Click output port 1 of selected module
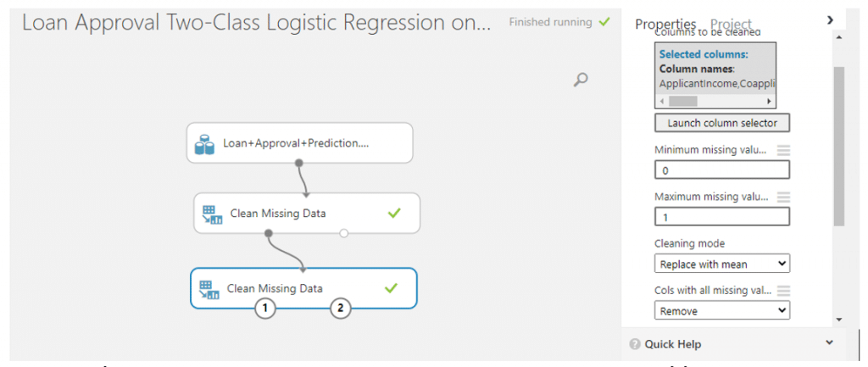 tap(265, 309)
